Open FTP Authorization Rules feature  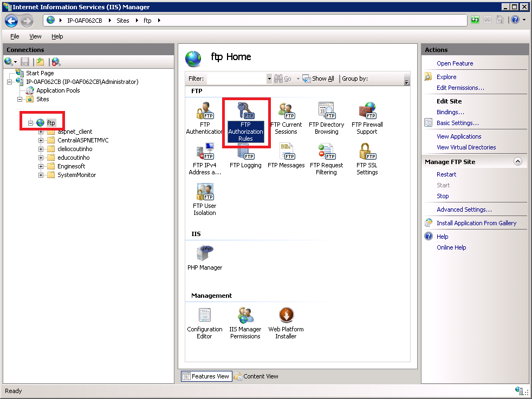point(245,122)
